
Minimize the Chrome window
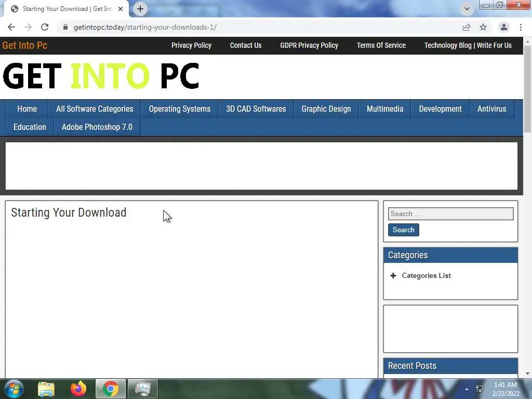click(x=486, y=5)
